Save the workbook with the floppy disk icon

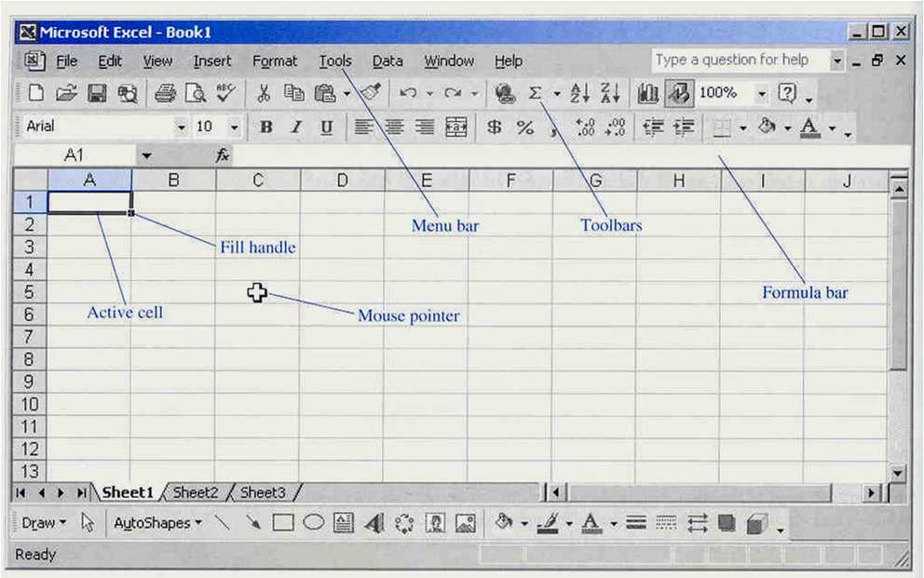coord(97,93)
